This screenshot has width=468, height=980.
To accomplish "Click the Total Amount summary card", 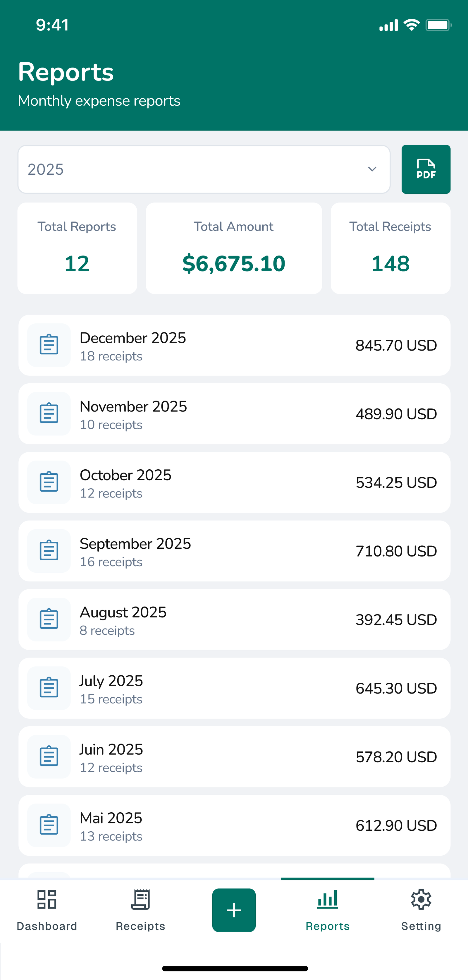I will click(x=234, y=248).
